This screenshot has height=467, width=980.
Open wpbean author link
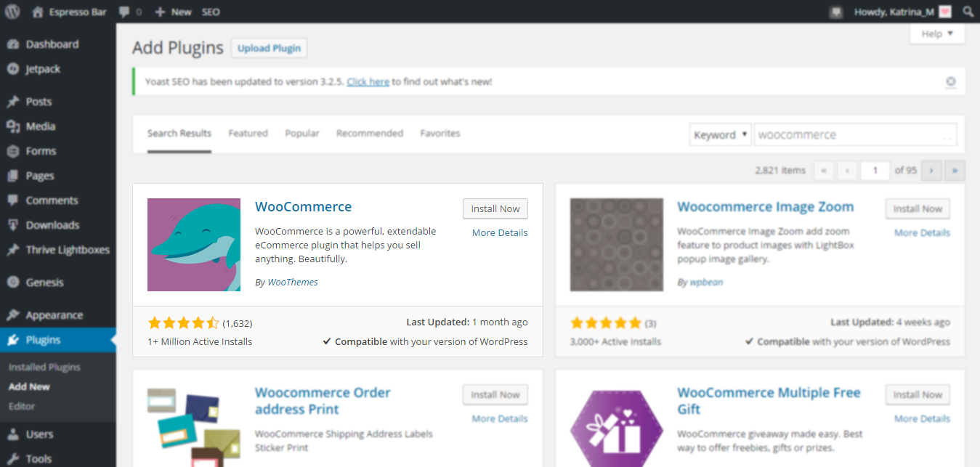[706, 283]
